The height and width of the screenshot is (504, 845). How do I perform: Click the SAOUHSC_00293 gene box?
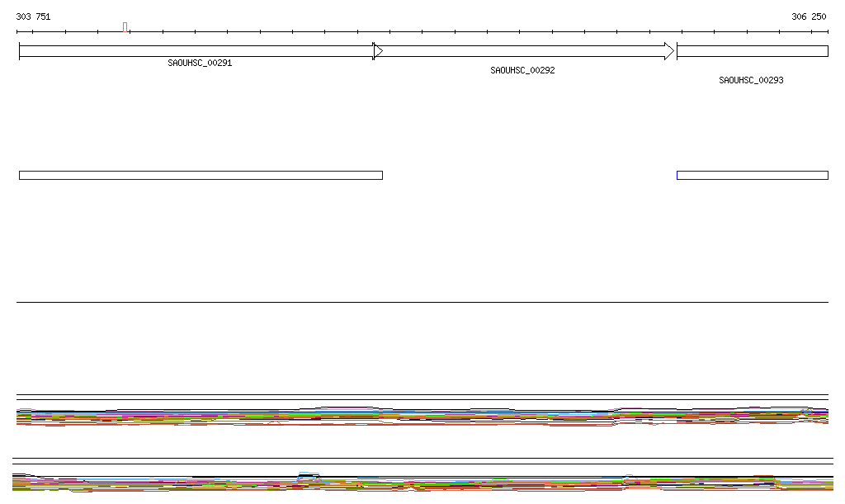tap(752, 51)
